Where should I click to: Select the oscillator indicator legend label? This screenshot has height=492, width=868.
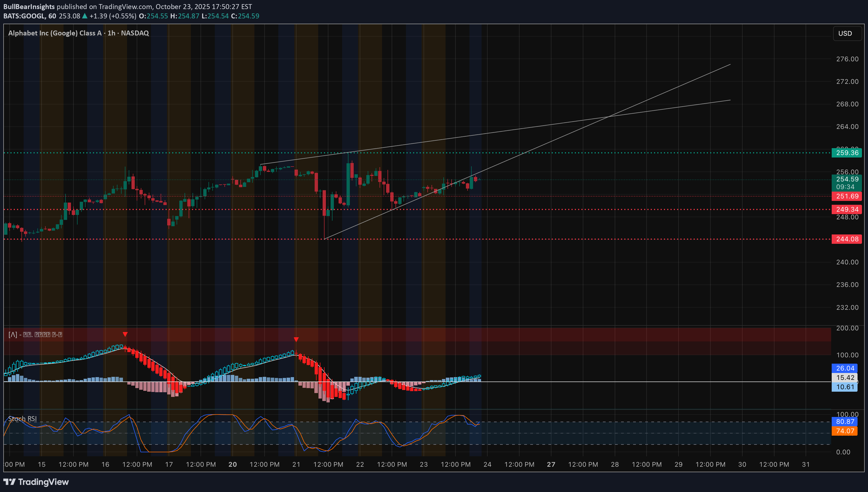[35, 335]
